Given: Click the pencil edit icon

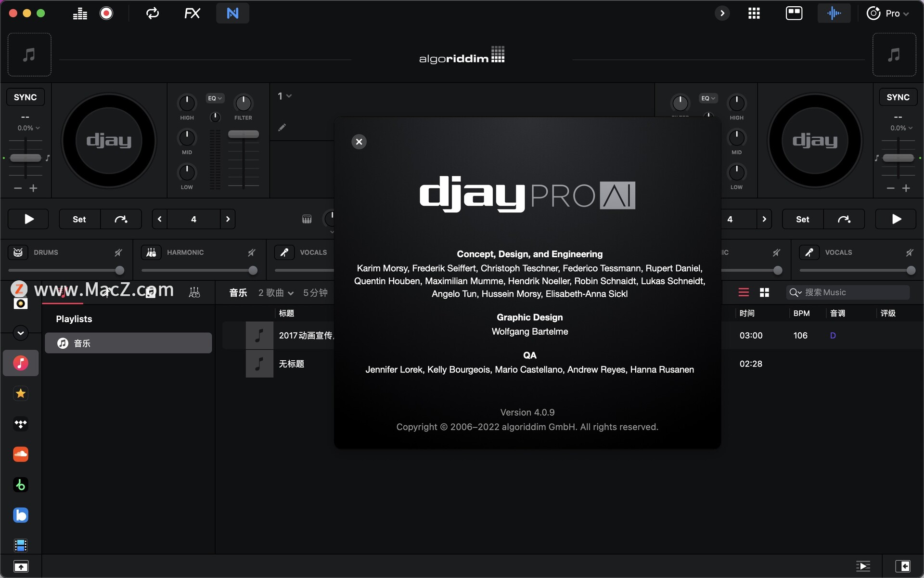Looking at the screenshot, I should (282, 128).
